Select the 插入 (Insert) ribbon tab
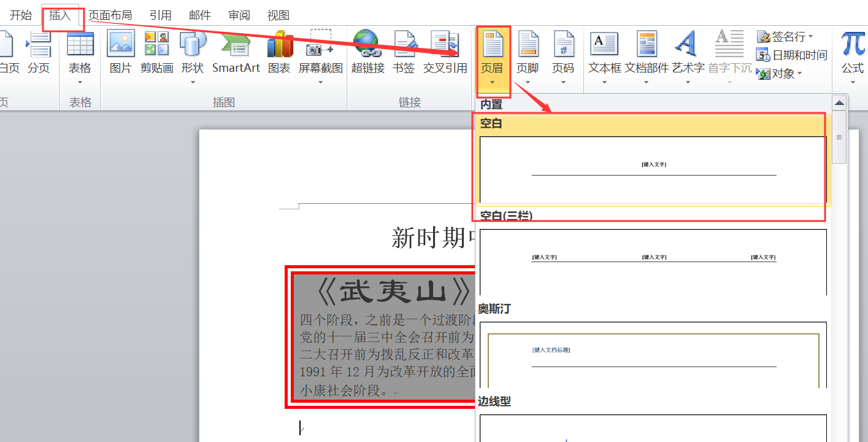Image resolution: width=868 pixels, height=442 pixels. click(60, 15)
